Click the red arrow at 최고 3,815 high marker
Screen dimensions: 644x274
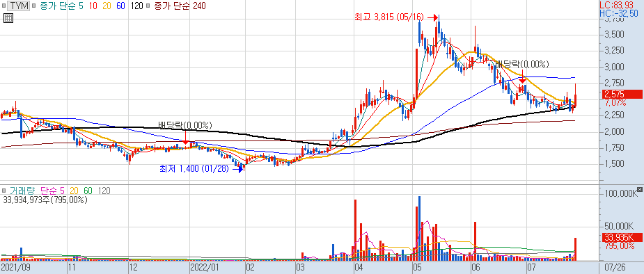coord(433,17)
